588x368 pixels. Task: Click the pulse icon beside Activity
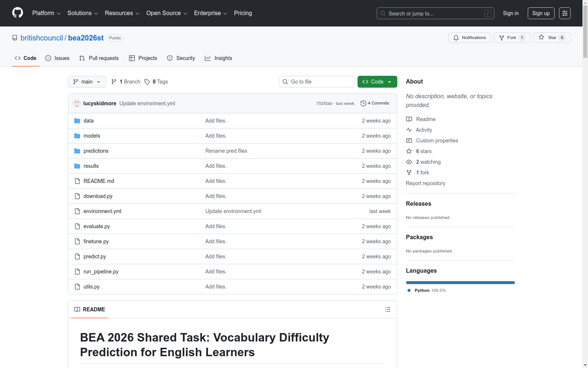click(x=409, y=130)
